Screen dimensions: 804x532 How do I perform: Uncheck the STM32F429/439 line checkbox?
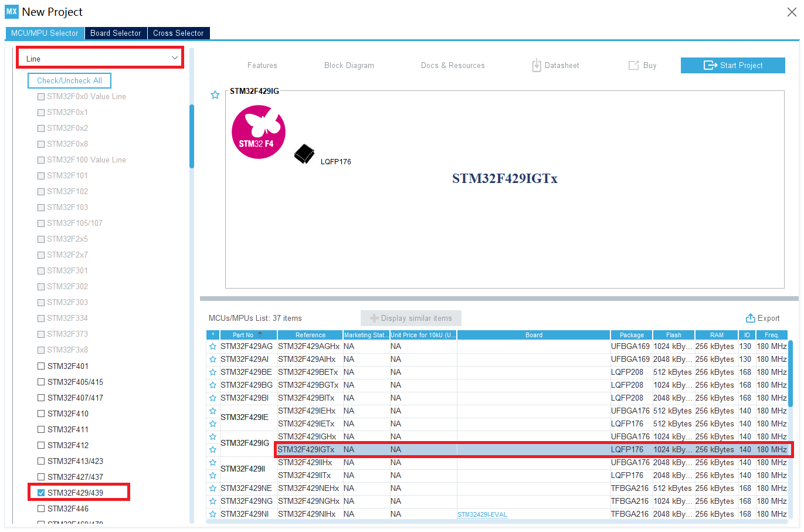[41, 493]
